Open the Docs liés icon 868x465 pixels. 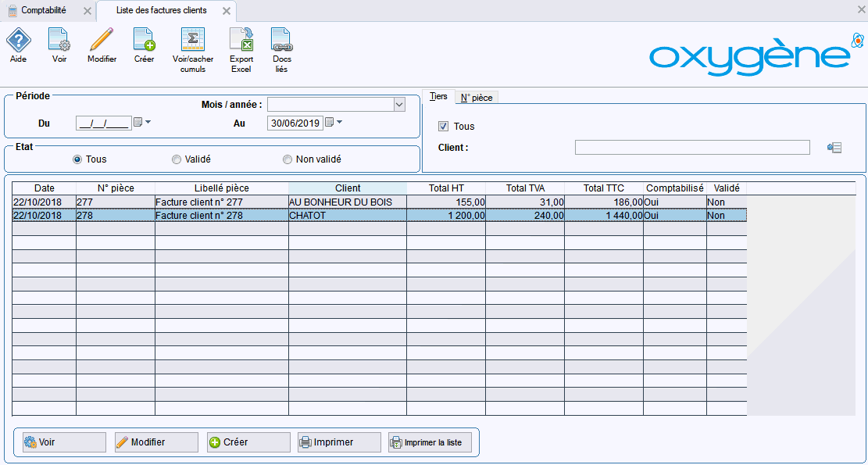click(x=281, y=40)
